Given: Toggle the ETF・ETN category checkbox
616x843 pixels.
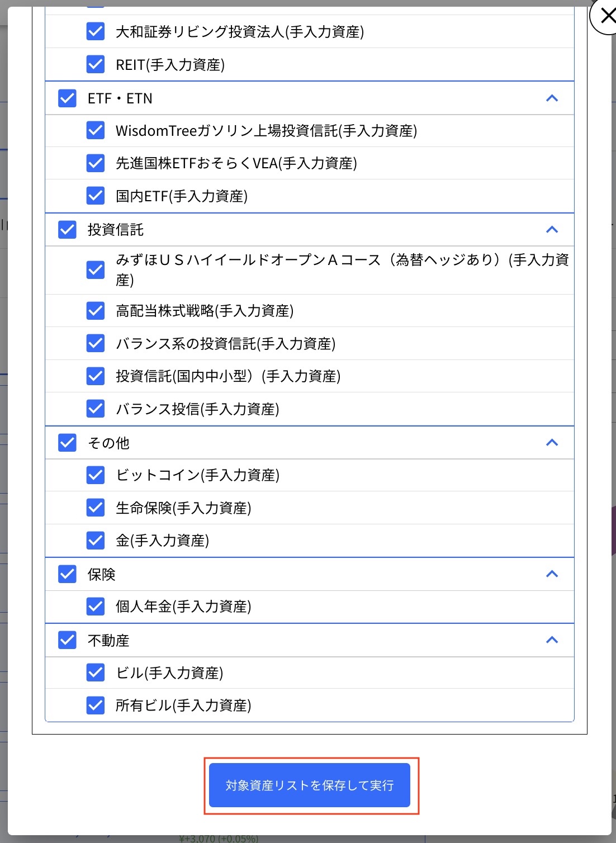Looking at the screenshot, I should coord(67,98).
